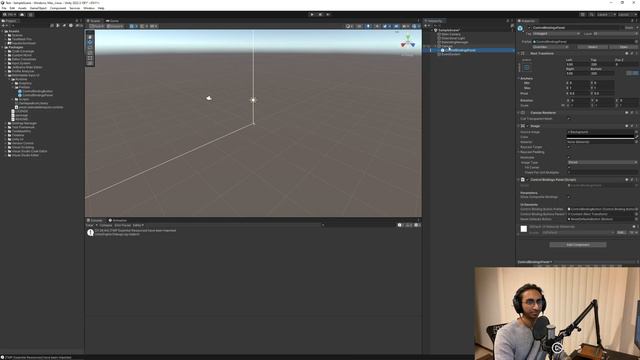Image resolution: width=640 pixels, height=360 pixels.
Task: Toggle the GameObject active checkbox in Inspector
Action: pyautogui.click(x=529, y=28)
